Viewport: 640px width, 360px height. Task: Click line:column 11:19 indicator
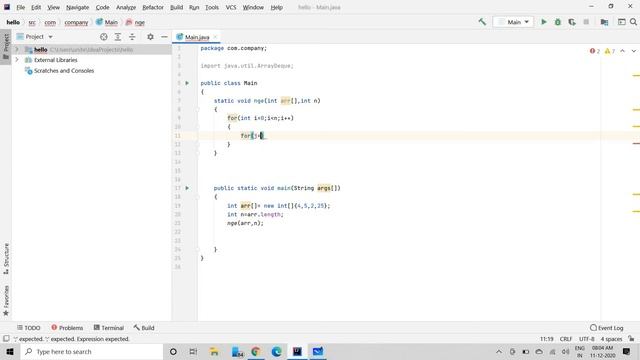pyautogui.click(x=547, y=339)
